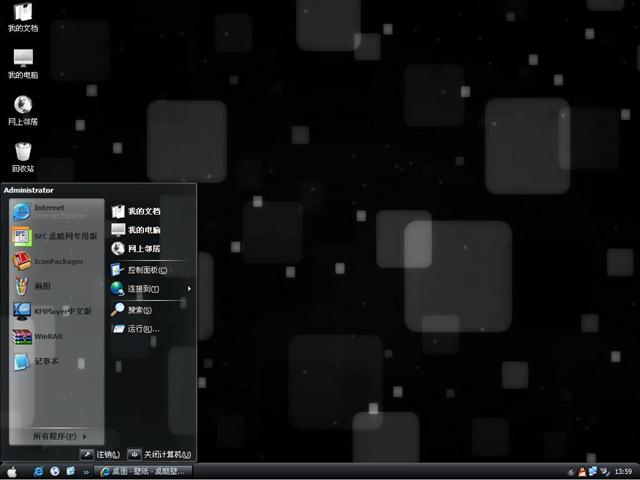640x480 pixels.
Task: Select 网上邻居 desktop icon
Action: pos(23,110)
